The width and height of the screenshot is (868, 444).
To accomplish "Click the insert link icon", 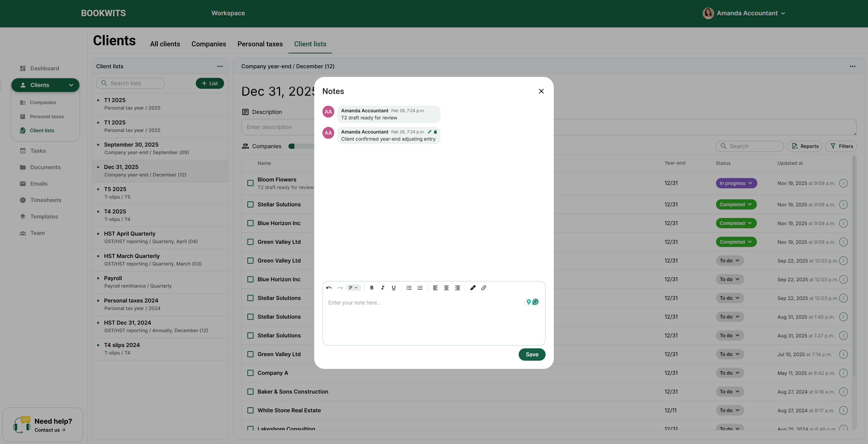I will pos(484,288).
